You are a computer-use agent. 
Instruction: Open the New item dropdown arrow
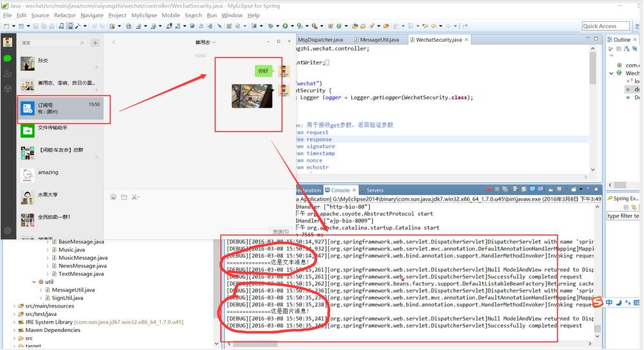[x=13, y=26]
